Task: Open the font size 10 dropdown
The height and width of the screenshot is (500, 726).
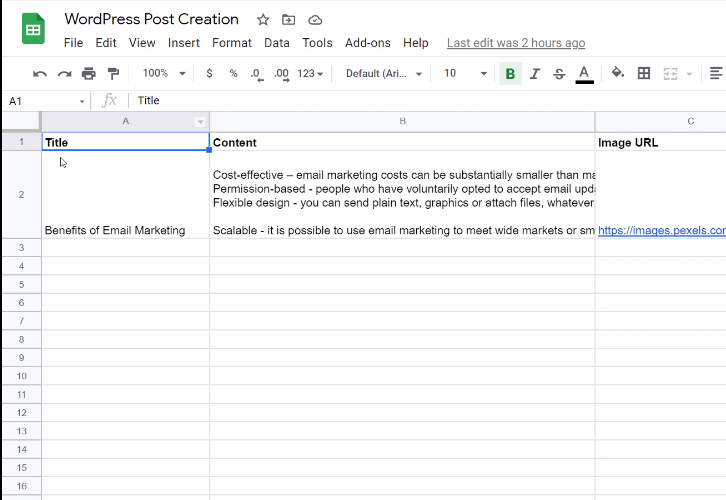Action: click(x=465, y=74)
